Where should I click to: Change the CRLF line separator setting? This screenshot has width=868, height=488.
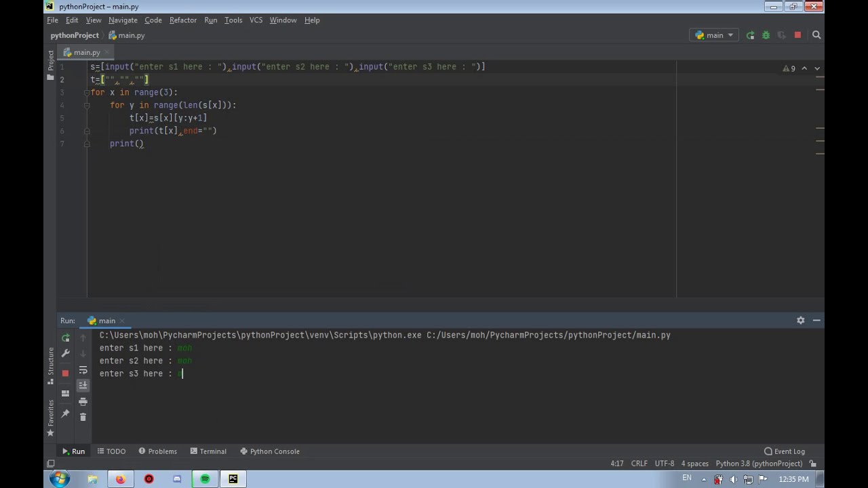tap(639, 464)
